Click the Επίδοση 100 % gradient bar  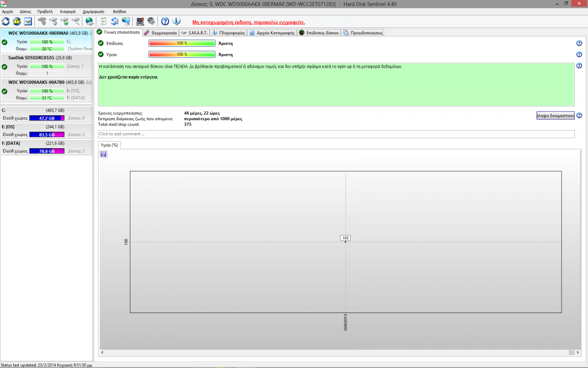(182, 43)
